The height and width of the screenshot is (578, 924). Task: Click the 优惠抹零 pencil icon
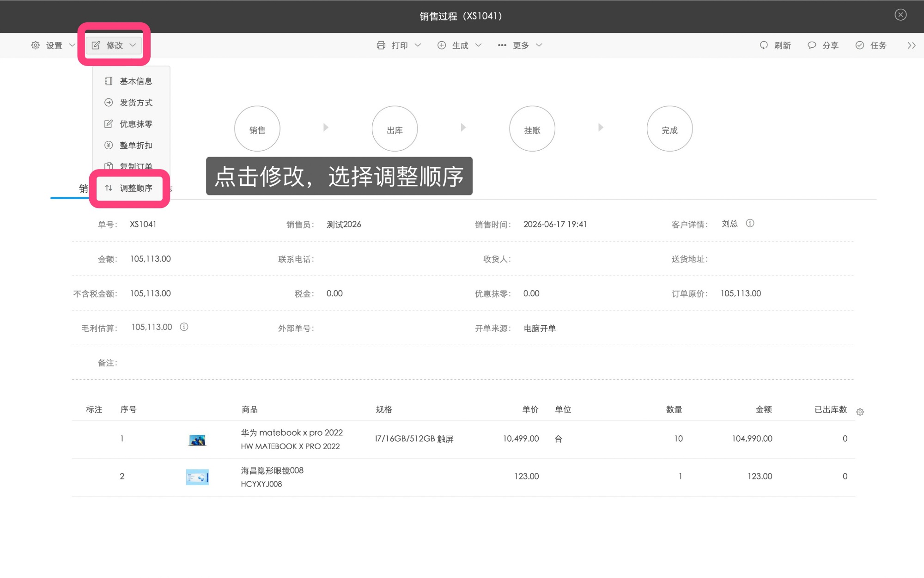(x=109, y=124)
